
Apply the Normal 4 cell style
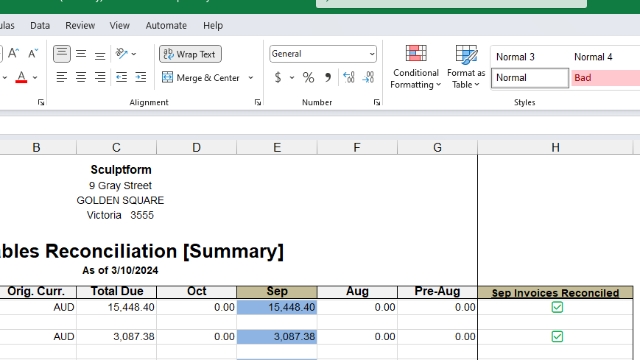pos(605,57)
